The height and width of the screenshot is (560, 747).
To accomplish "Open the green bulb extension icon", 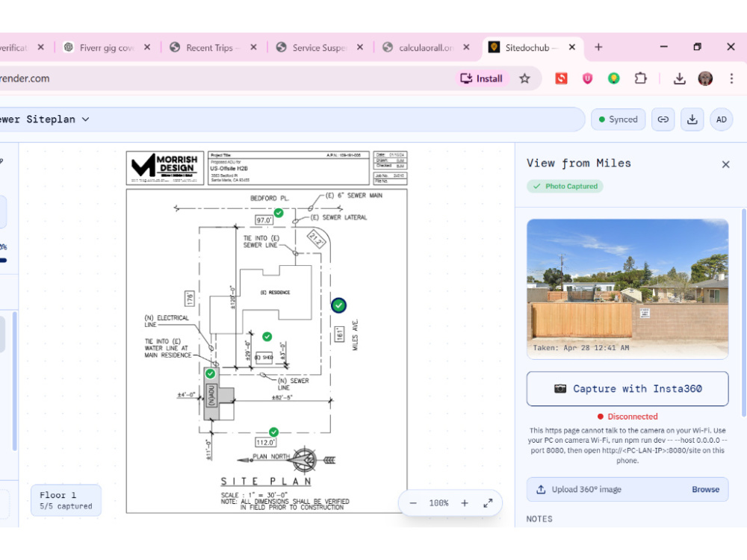I will pyautogui.click(x=613, y=78).
